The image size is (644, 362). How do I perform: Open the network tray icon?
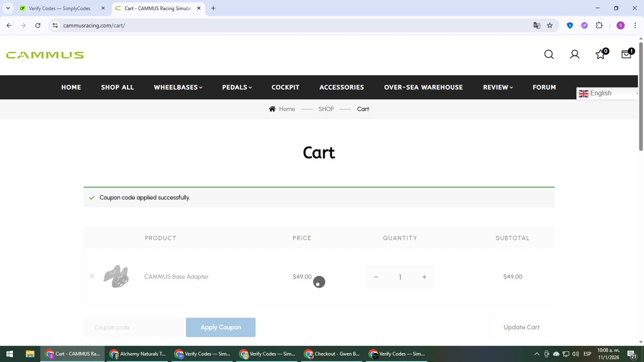coord(566,354)
